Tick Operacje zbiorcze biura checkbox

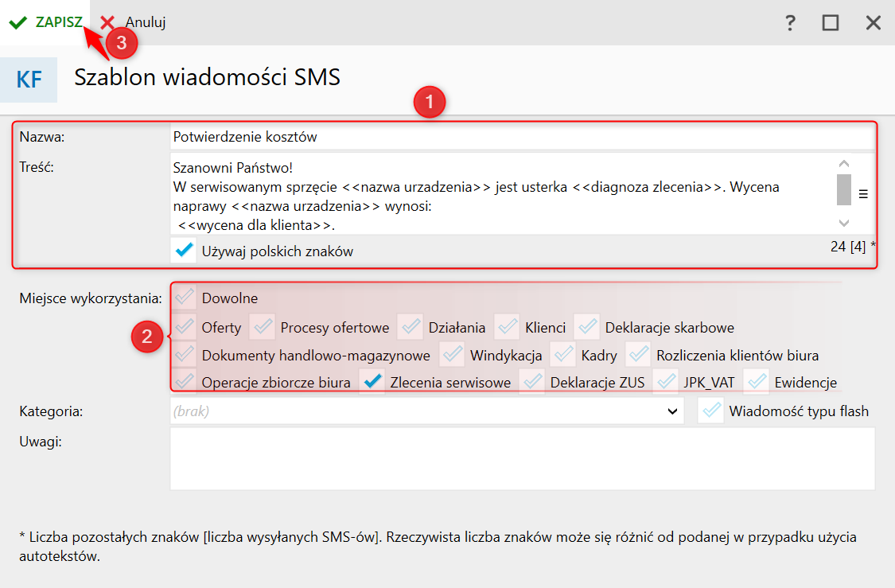tap(184, 381)
